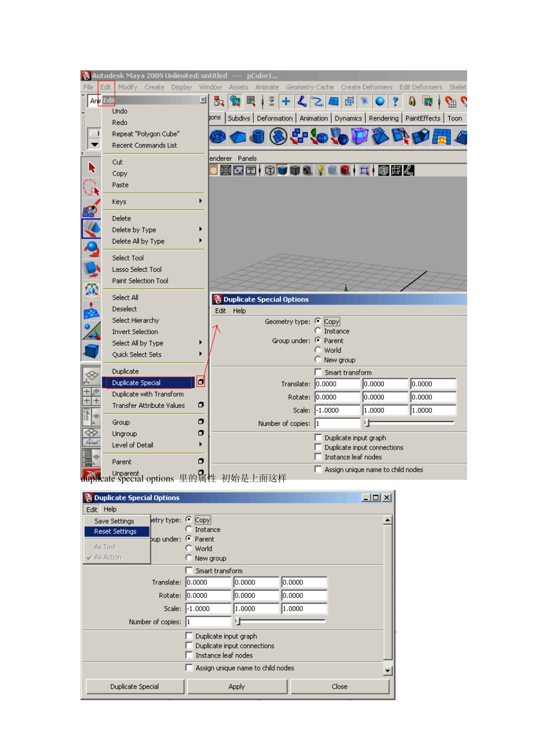
Task: Check Instance leaf nodes in the dialog over the viewport
Action: click(318, 457)
